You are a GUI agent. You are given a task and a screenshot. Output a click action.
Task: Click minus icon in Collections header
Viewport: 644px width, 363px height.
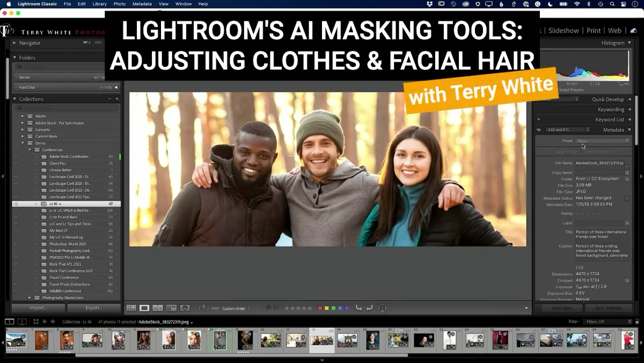109,99
